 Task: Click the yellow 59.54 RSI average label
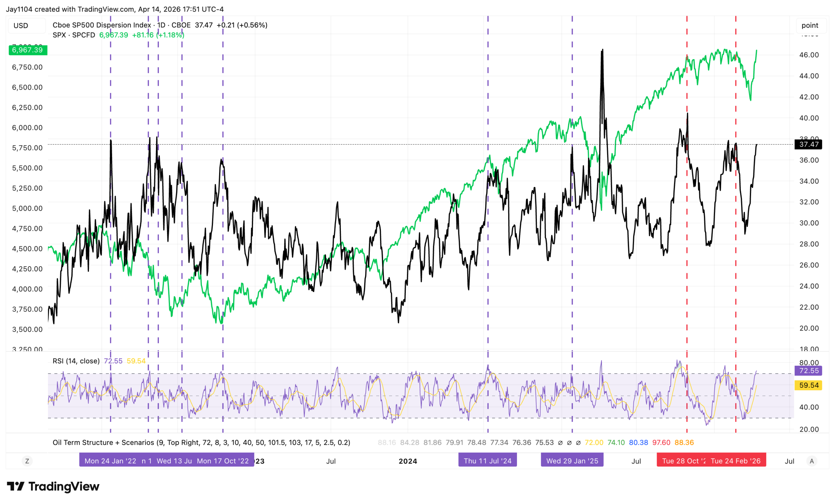(x=809, y=385)
